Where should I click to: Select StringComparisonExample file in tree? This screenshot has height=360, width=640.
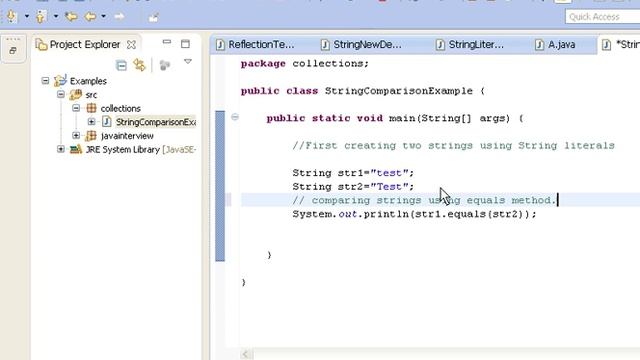[x=156, y=122]
